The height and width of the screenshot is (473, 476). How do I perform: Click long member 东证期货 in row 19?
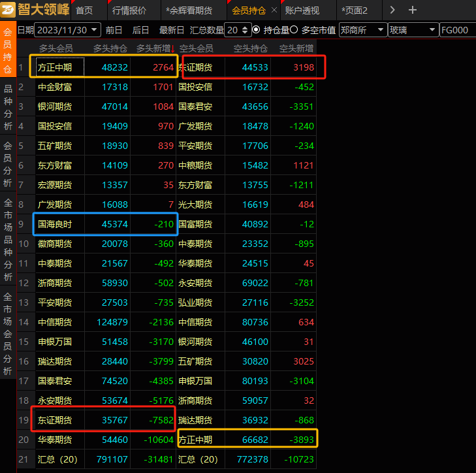coord(55,420)
